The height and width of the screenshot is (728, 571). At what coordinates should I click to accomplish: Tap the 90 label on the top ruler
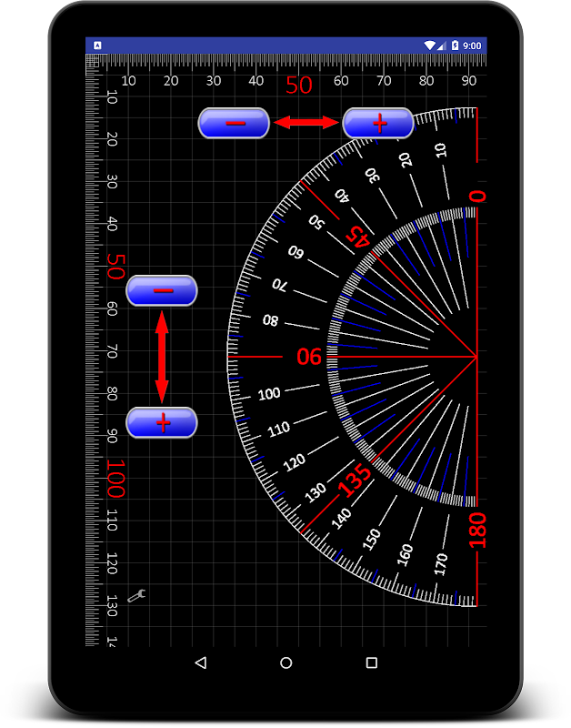click(x=469, y=81)
